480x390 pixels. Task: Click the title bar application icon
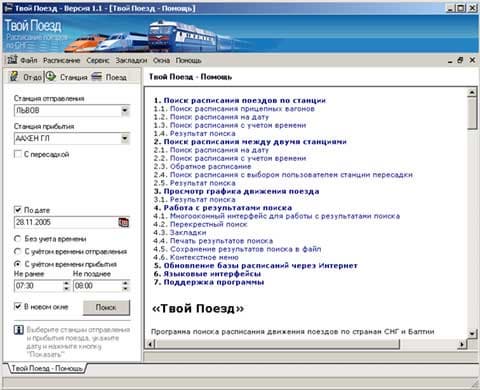coord(8,8)
